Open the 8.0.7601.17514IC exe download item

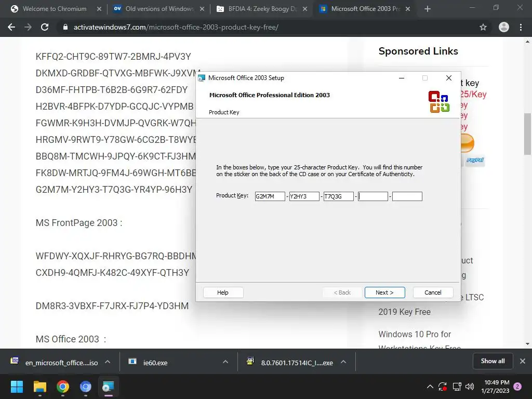[x=290, y=362]
